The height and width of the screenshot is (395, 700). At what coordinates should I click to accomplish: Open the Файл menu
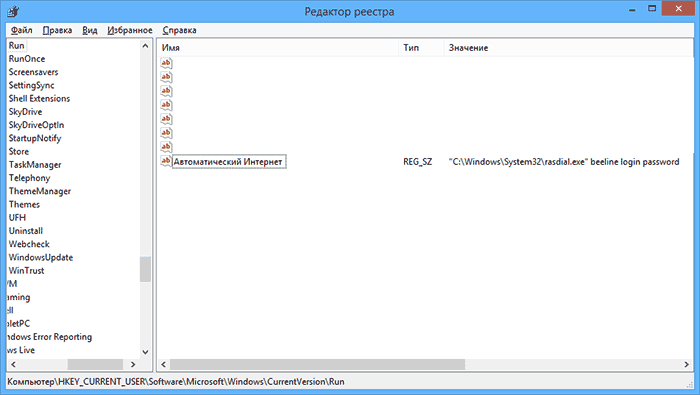click(21, 30)
